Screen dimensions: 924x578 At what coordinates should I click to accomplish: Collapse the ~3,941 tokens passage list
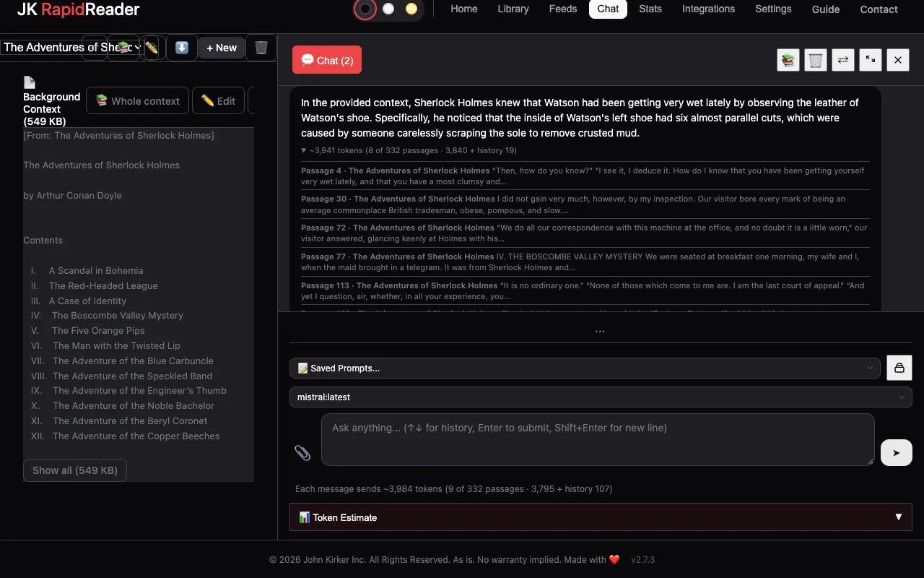(409, 150)
